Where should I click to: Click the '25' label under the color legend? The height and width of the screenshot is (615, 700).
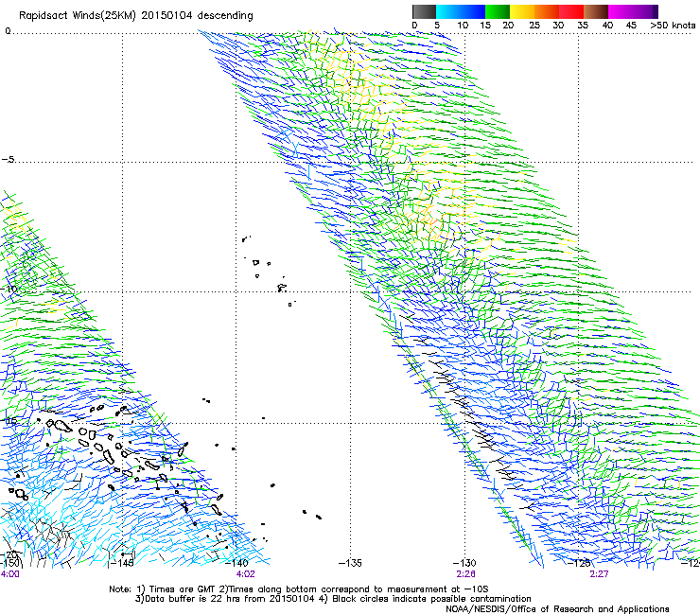click(x=534, y=26)
